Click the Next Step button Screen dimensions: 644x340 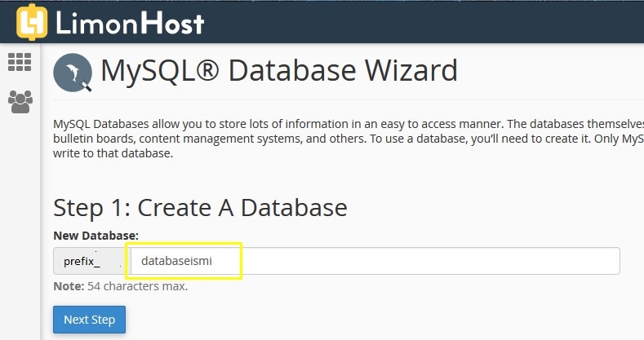click(x=89, y=320)
